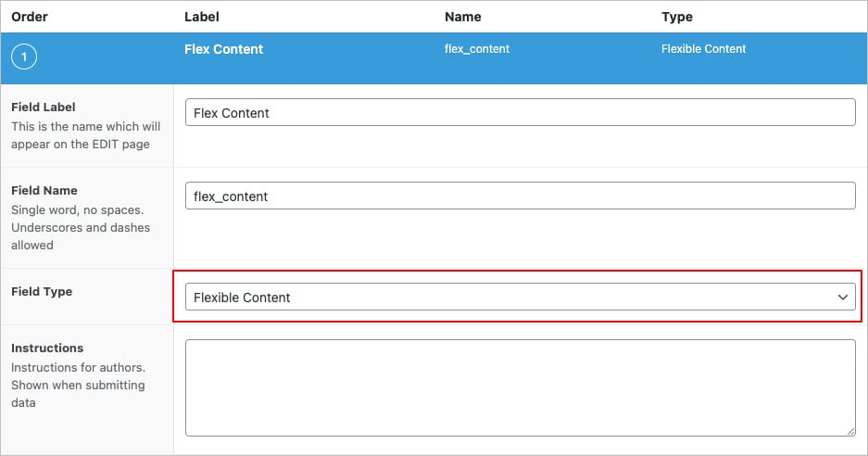This screenshot has height=456, width=868.
Task: Click the Field Name description text
Action: click(x=81, y=227)
